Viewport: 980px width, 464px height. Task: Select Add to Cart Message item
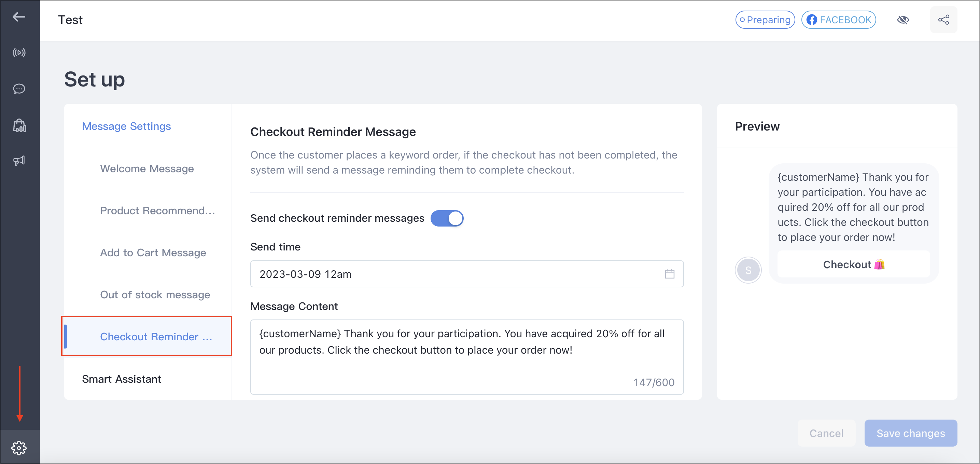click(153, 253)
